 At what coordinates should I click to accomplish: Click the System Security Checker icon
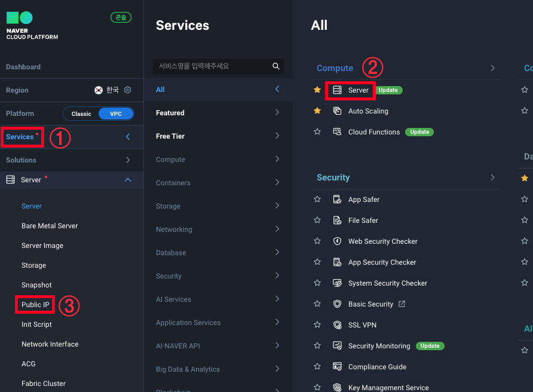tap(337, 283)
